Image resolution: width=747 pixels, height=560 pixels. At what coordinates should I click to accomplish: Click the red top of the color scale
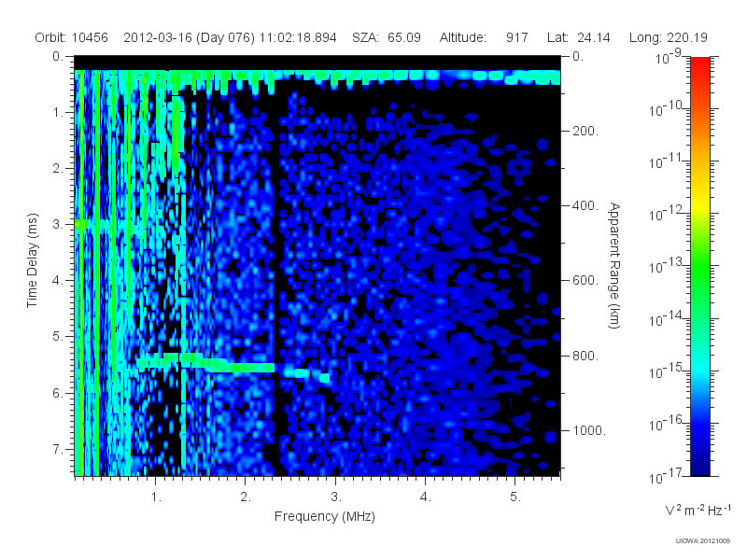(x=700, y=64)
